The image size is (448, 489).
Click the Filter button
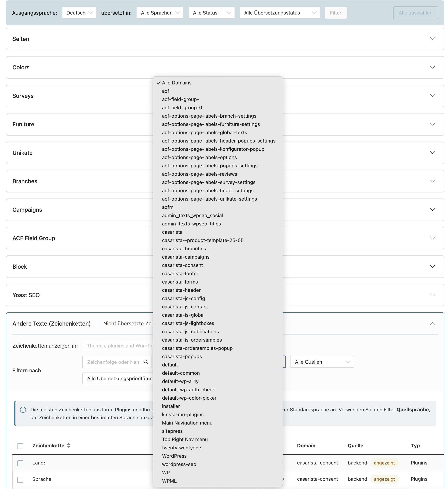click(x=335, y=13)
